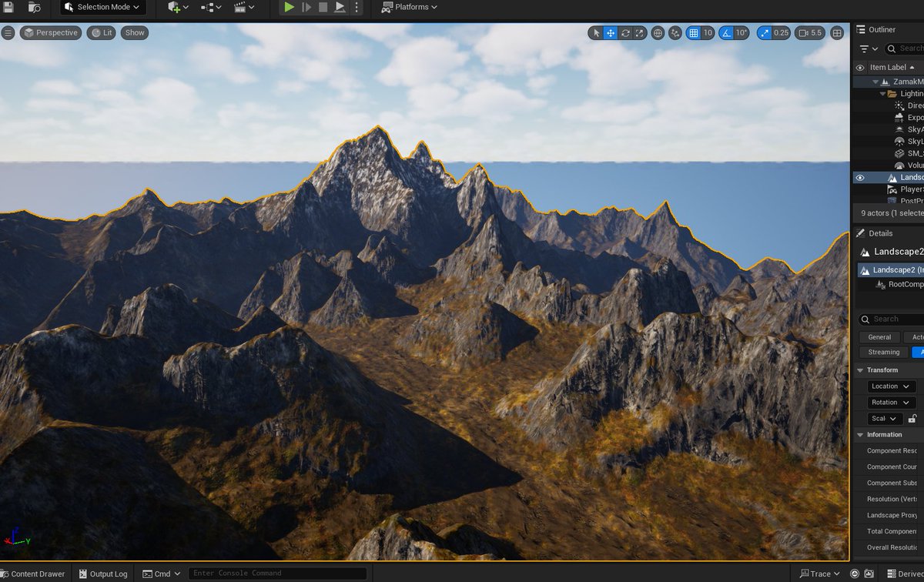Open the Outliner filter dropdown
This screenshot has width=924, height=582.
869,48
